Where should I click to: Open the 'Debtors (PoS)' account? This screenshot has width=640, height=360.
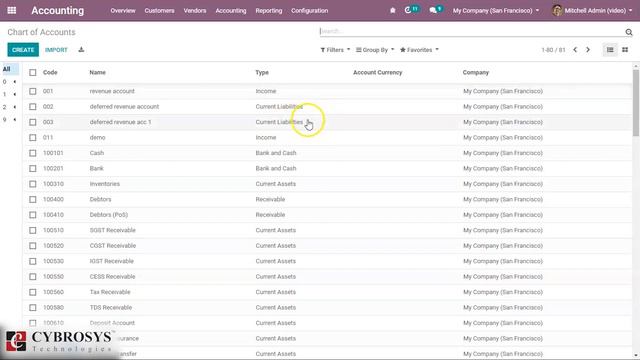(109, 215)
